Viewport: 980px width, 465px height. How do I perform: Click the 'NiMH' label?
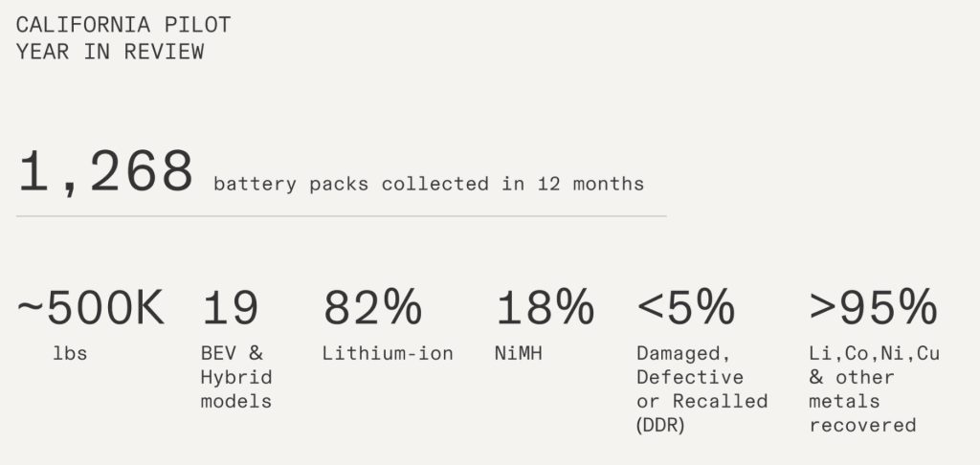(x=519, y=354)
